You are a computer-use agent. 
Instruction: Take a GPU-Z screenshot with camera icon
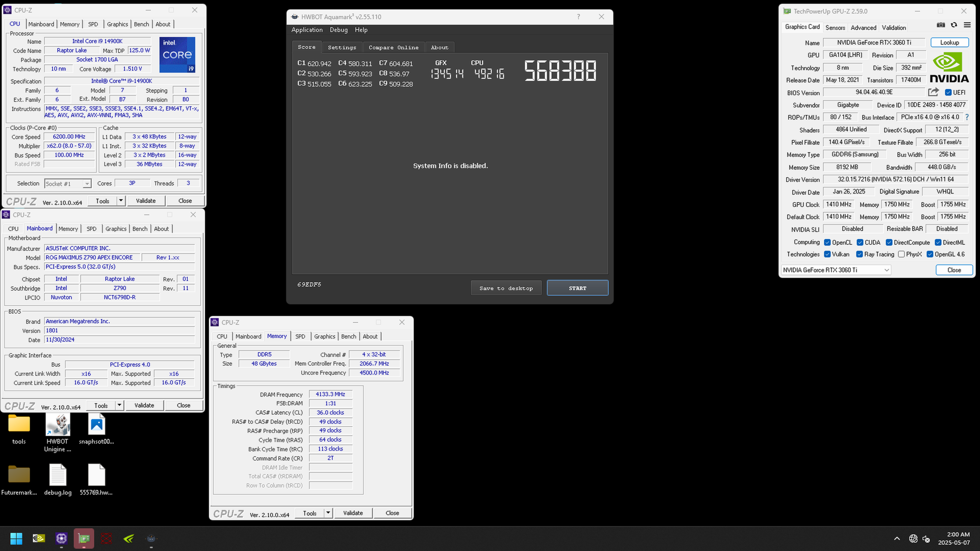941,25
